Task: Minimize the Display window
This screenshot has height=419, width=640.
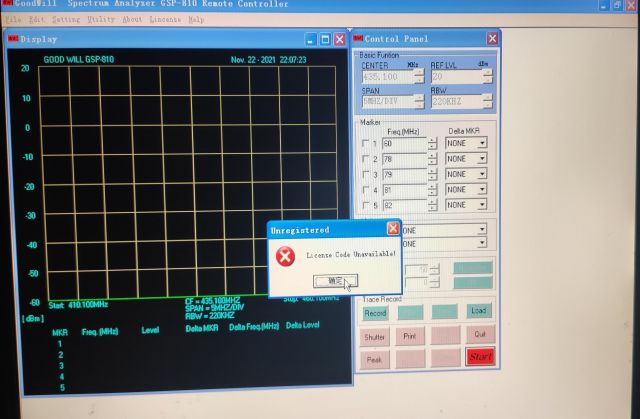Action: [x=311, y=40]
